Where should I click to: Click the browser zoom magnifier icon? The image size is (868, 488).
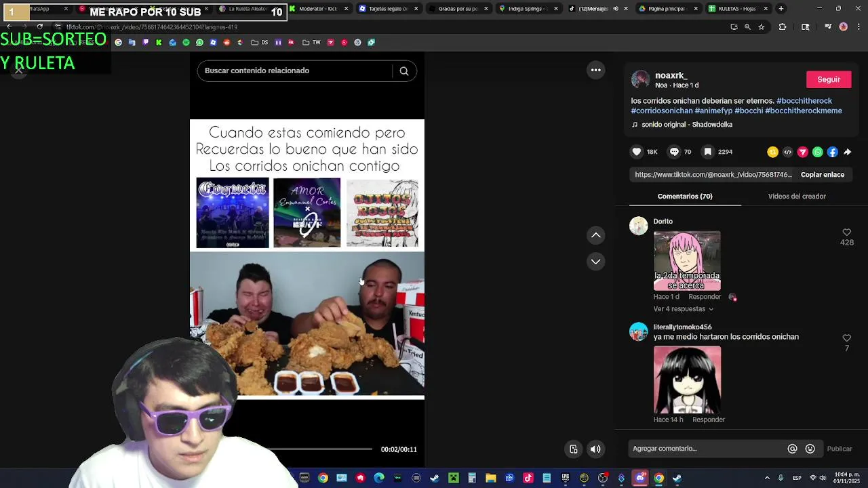pyautogui.click(x=747, y=27)
